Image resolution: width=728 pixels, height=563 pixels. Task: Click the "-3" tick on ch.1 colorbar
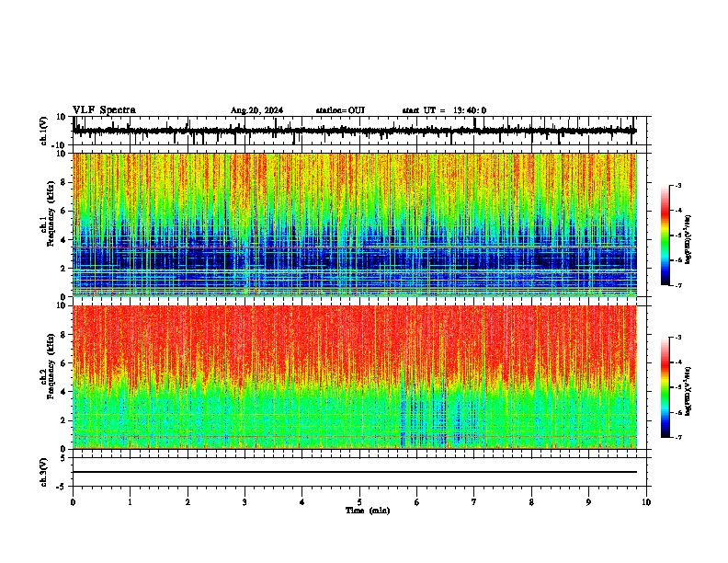pyautogui.click(x=677, y=186)
